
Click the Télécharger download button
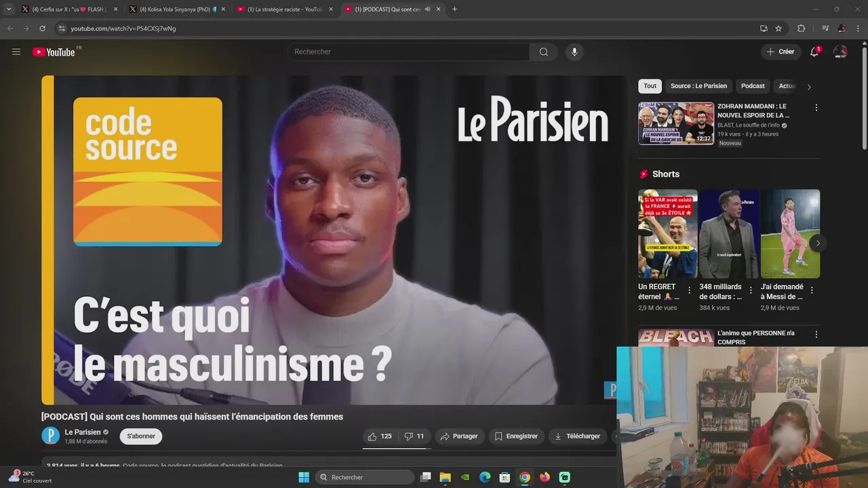[577, 436]
